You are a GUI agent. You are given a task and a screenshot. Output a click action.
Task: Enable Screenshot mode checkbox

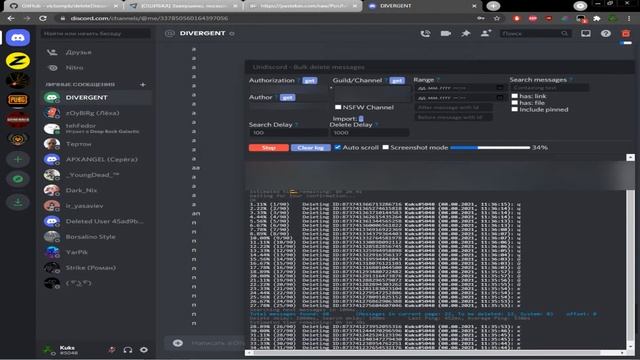click(x=385, y=147)
